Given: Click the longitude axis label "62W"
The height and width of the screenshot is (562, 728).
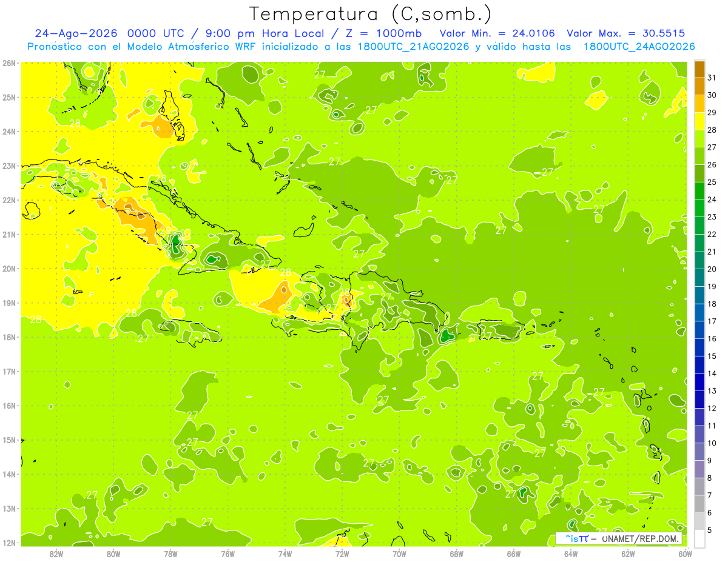Looking at the screenshot, I should pyautogui.click(x=629, y=554).
